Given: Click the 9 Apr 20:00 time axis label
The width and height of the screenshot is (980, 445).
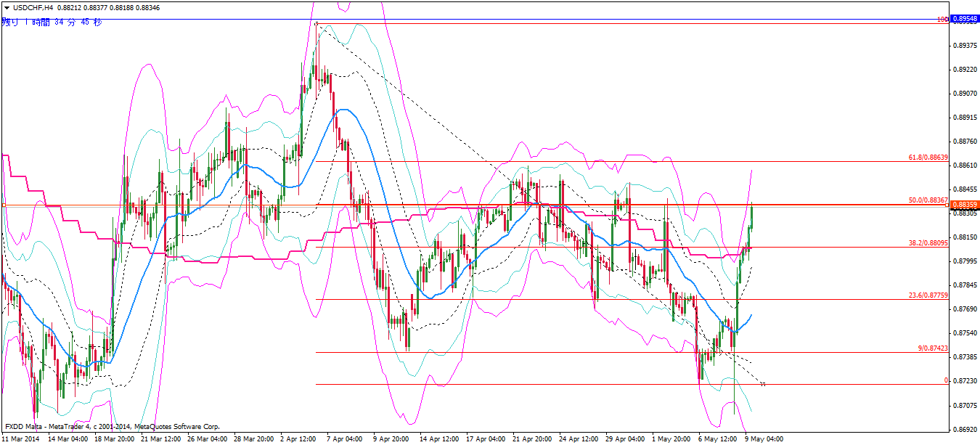Looking at the screenshot, I should [x=393, y=438].
